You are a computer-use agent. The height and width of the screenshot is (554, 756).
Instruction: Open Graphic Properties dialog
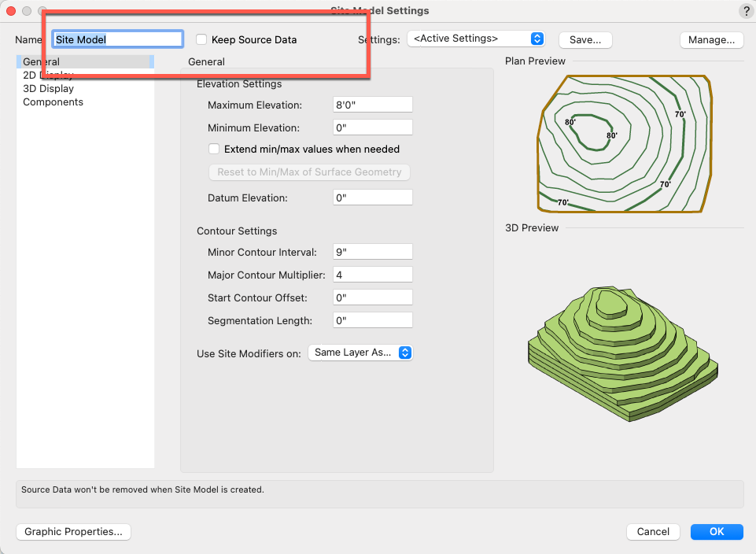(73, 532)
